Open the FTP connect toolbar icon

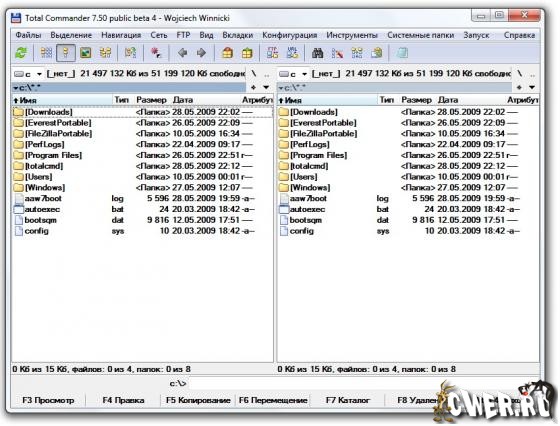[272, 53]
